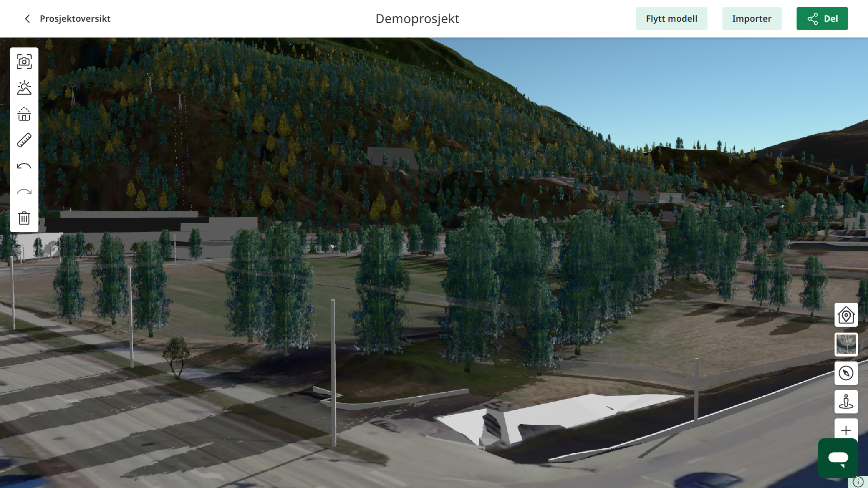Screen dimensions: 868x488
Task: Click the Demoprosjekt project title
Action: click(x=417, y=19)
